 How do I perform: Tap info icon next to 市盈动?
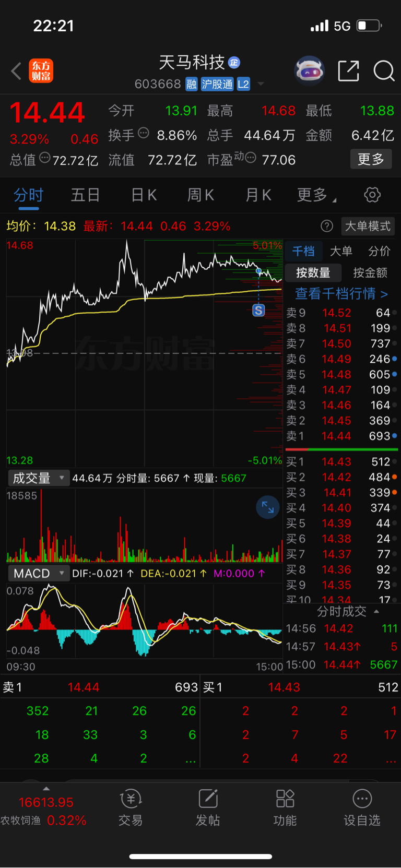coord(251,158)
